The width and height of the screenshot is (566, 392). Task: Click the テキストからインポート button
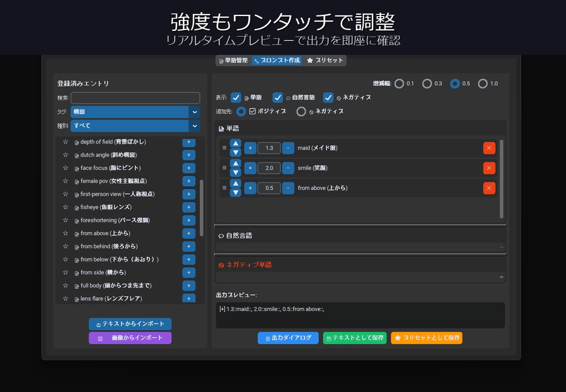click(x=130, y=324)
